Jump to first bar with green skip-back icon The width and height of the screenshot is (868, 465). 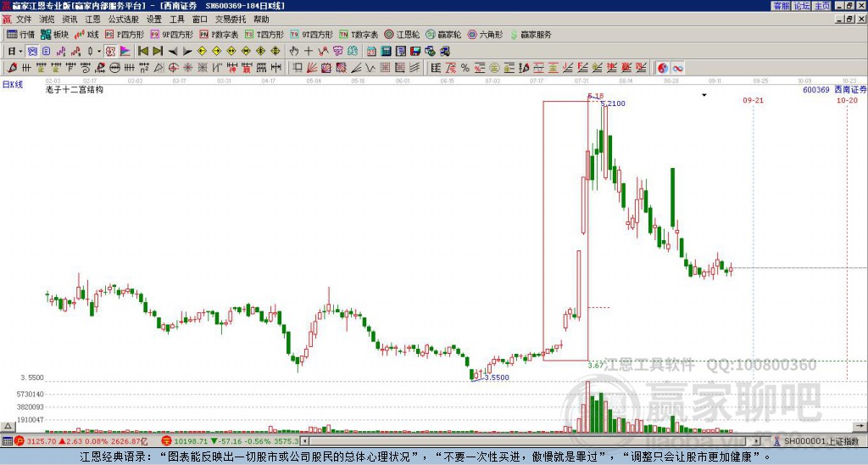pos(142,51)
